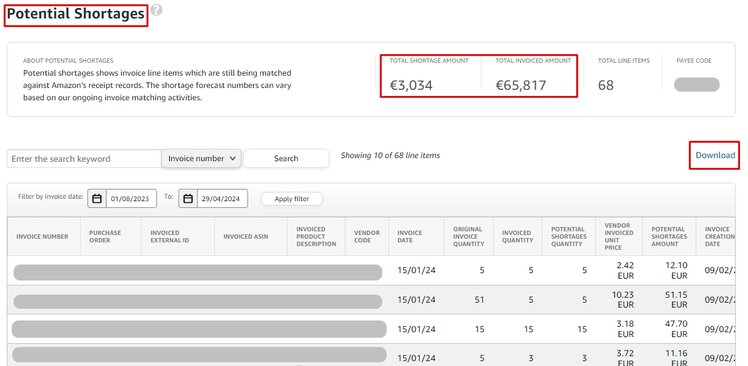Select the Invoiced Quantity column header

coord(518,237)
